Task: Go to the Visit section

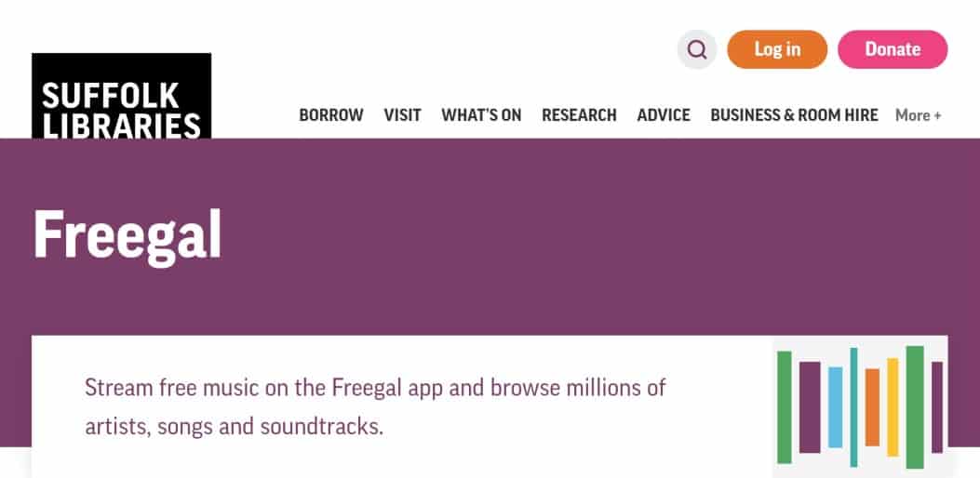Action: click(x=402, y=115)
